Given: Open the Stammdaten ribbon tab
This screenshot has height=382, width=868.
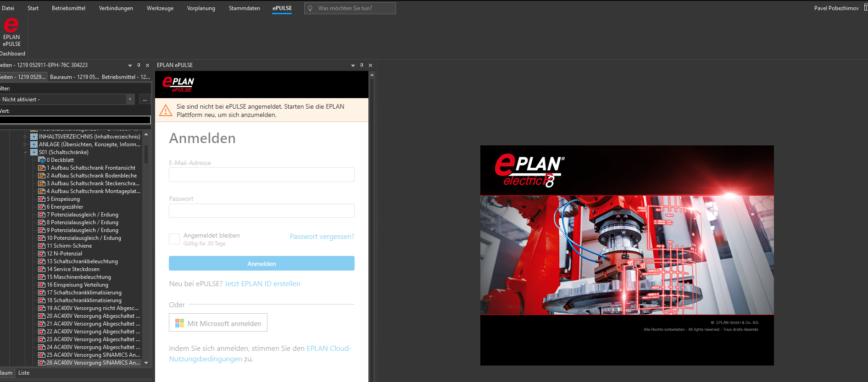Looking at the screenshot, I should pyautogui.click(x=245, y=8).
